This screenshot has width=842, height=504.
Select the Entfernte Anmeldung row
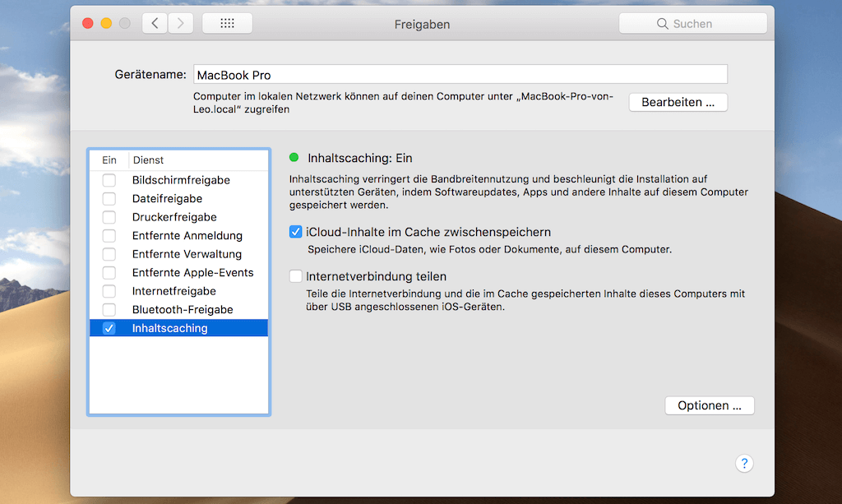pos(178,236)
